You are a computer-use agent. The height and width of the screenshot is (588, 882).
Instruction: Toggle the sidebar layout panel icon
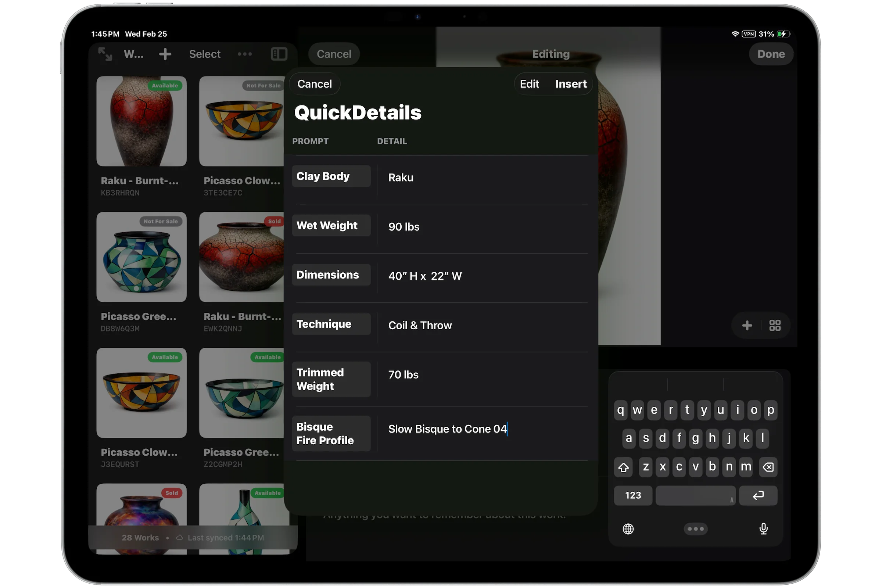tap(279, 54)
